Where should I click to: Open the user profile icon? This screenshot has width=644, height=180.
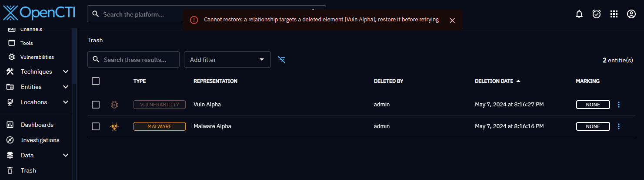(631, 14)
